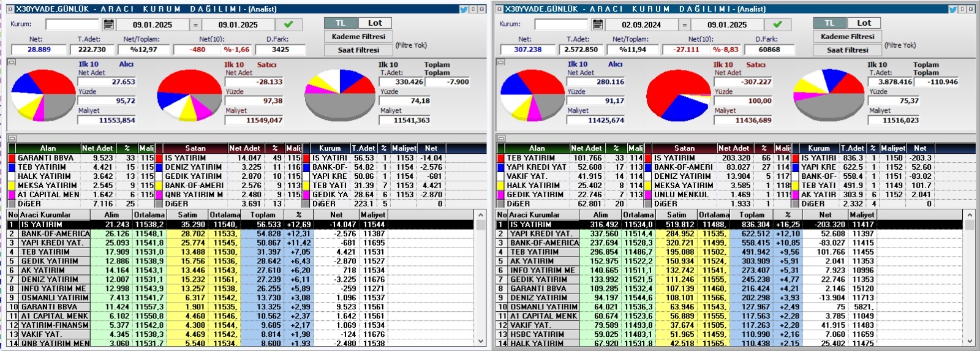Click the equals date-sync button in right window
980x351 pixels.
684,25
